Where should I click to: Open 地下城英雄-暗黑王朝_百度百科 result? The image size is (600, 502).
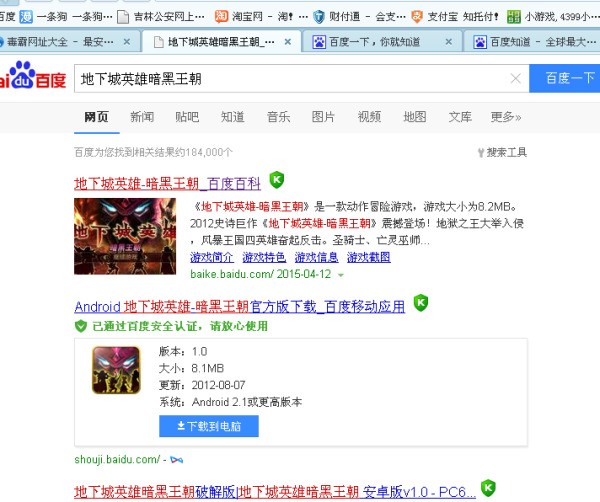click(x=168, y=184)
